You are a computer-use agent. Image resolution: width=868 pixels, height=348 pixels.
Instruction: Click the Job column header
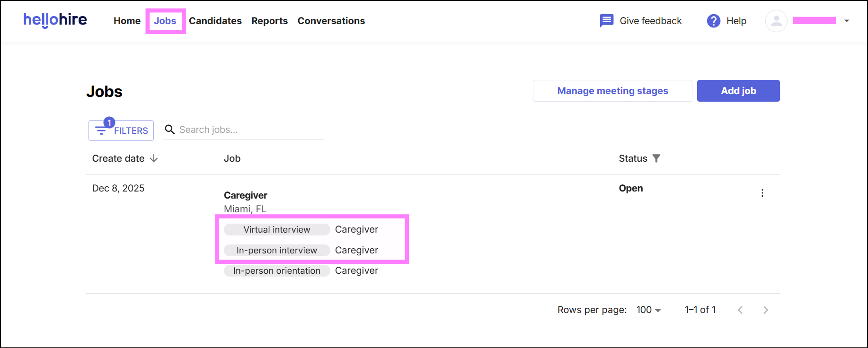pyautogui.click(x=232, y=158)
